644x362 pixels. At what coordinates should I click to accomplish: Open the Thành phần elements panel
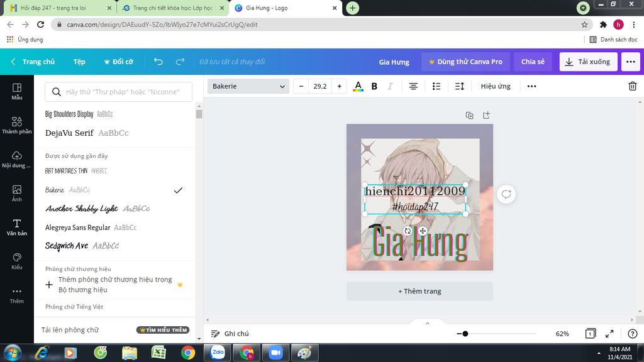[x=17, y=125]
